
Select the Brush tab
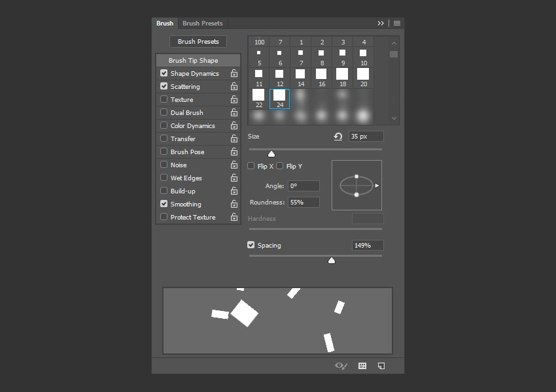165,23
